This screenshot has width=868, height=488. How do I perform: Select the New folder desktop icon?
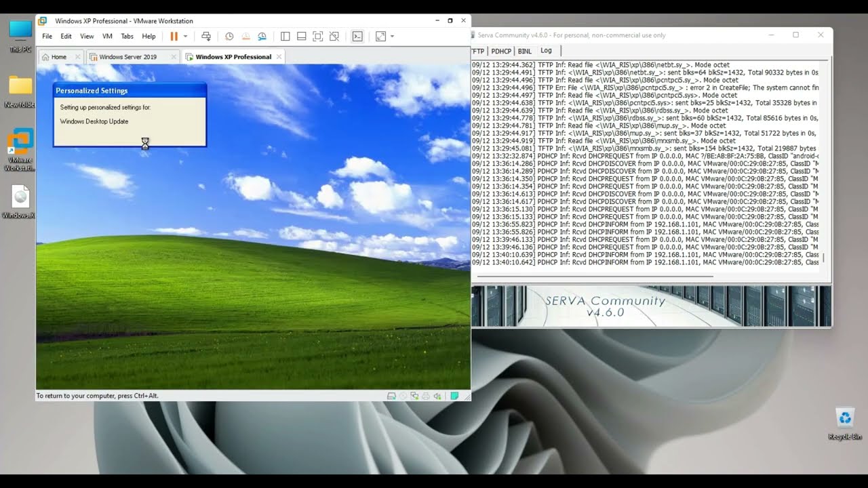[20, 91]
